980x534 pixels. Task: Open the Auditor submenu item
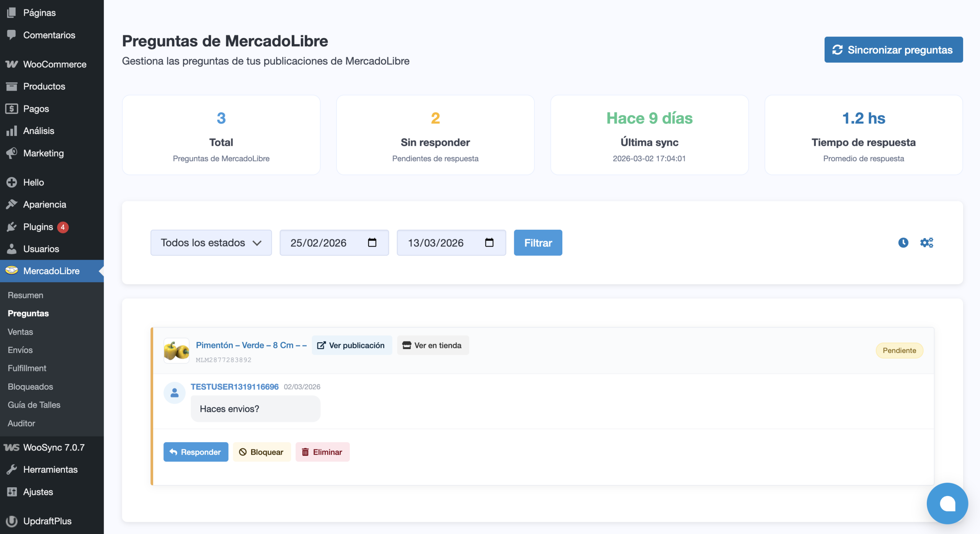point(21,423)
